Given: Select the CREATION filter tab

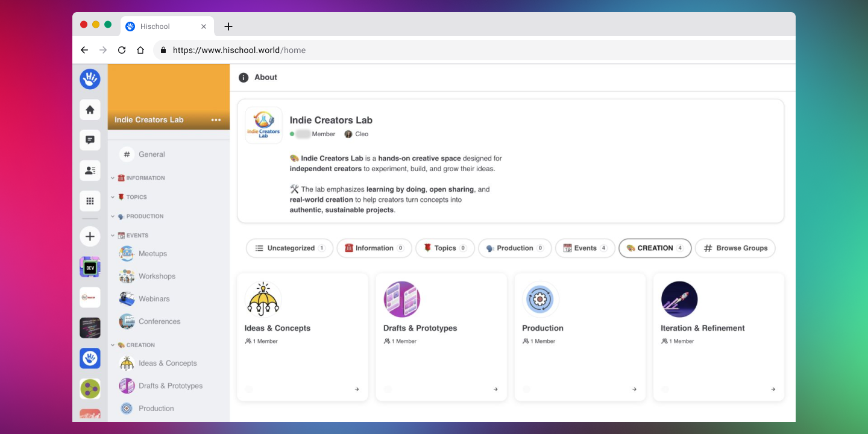Looking at the screenshot, I should coord(655,248).
